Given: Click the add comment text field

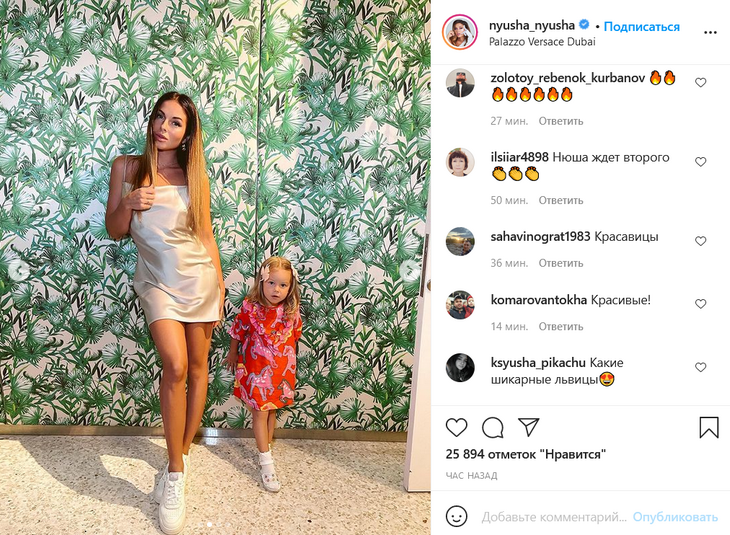Looking at the screenshot, I should coord(554,517).
